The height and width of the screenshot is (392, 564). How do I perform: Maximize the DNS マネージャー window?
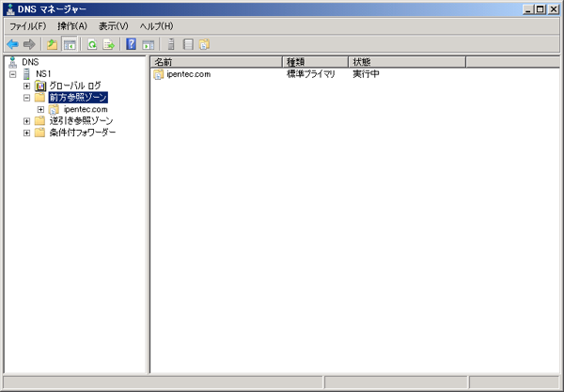pos(540,9)
